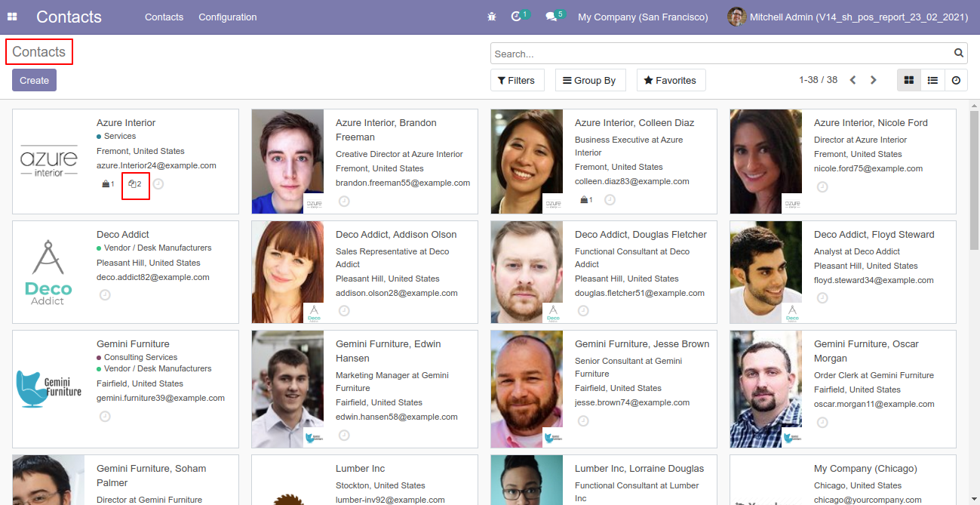Image resolution: width=980 pixels, height=505 pixels.
Task: Click Azure Interior opportunities briefcase icon
Action: (107, 183)
